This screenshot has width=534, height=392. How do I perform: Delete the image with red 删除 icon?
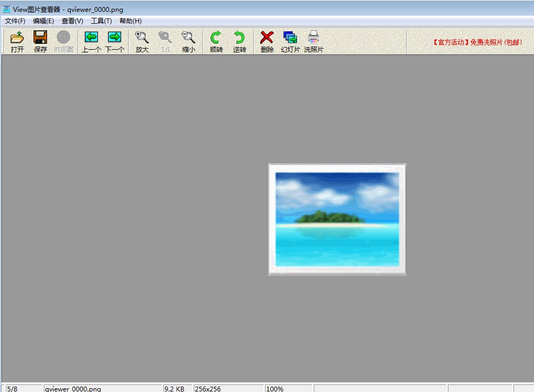click(x=266, y=41)
